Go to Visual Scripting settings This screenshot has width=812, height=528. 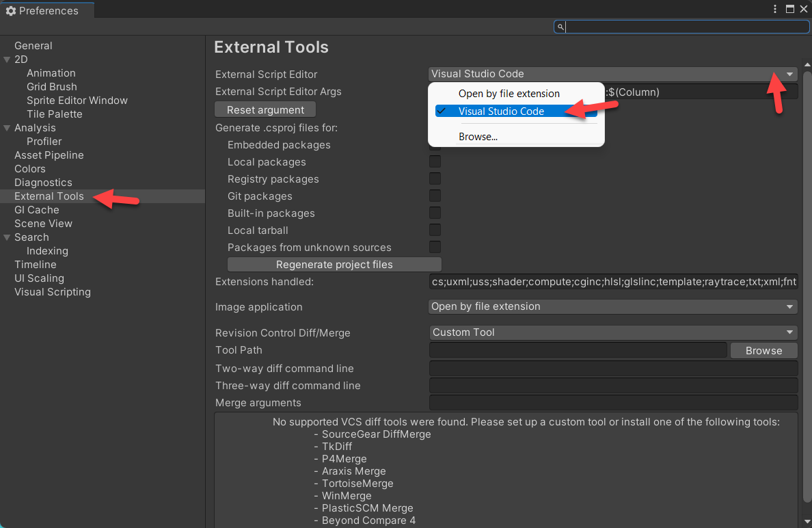click(x=53, y=292)
